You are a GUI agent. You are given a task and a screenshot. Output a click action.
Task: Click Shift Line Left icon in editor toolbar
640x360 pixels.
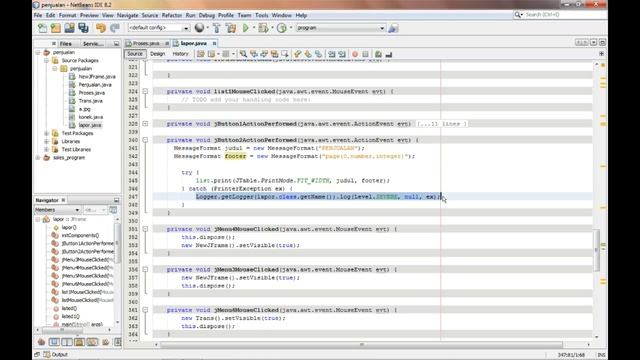coord(331,54)
